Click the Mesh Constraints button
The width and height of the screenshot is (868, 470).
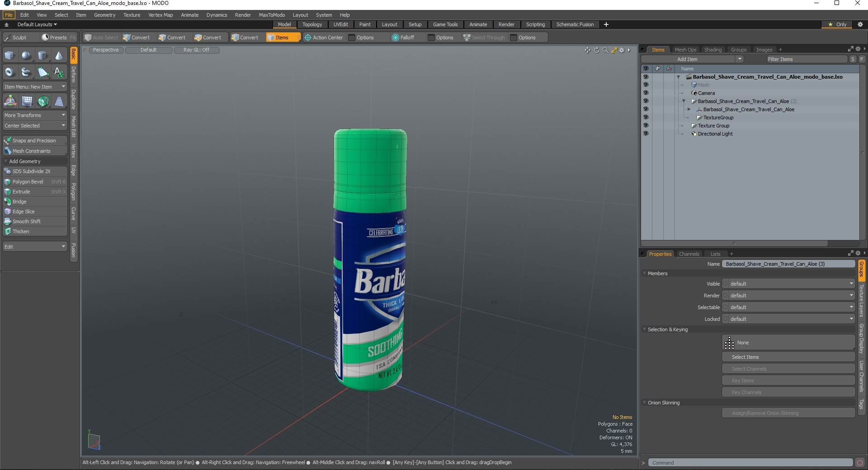(35, 151)
